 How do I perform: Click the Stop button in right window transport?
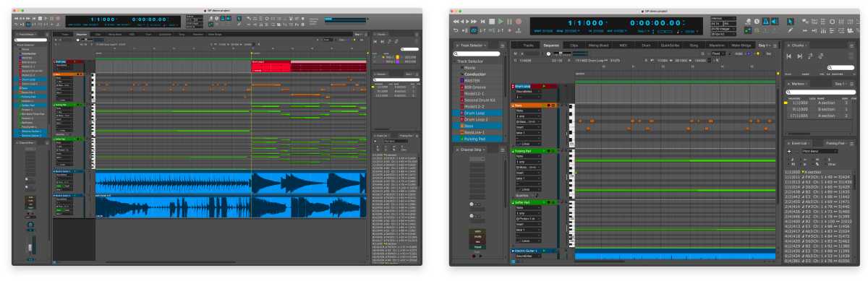[x=492, y=22]
